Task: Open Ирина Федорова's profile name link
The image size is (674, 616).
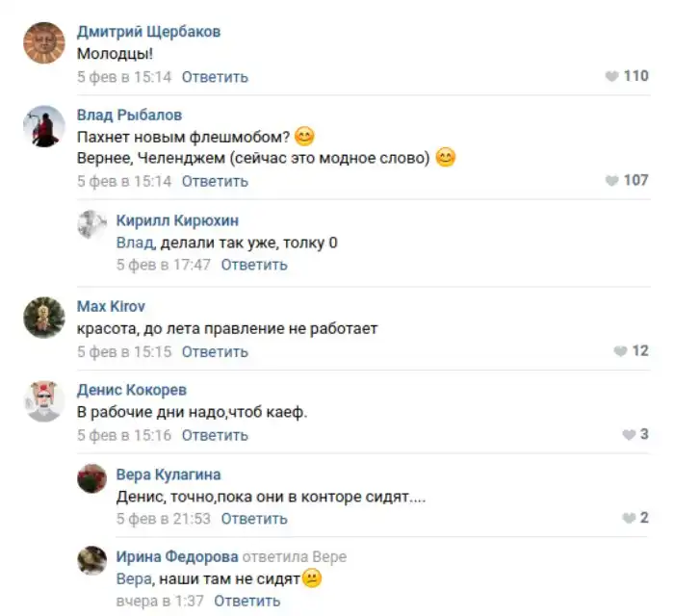Action: 176,557
